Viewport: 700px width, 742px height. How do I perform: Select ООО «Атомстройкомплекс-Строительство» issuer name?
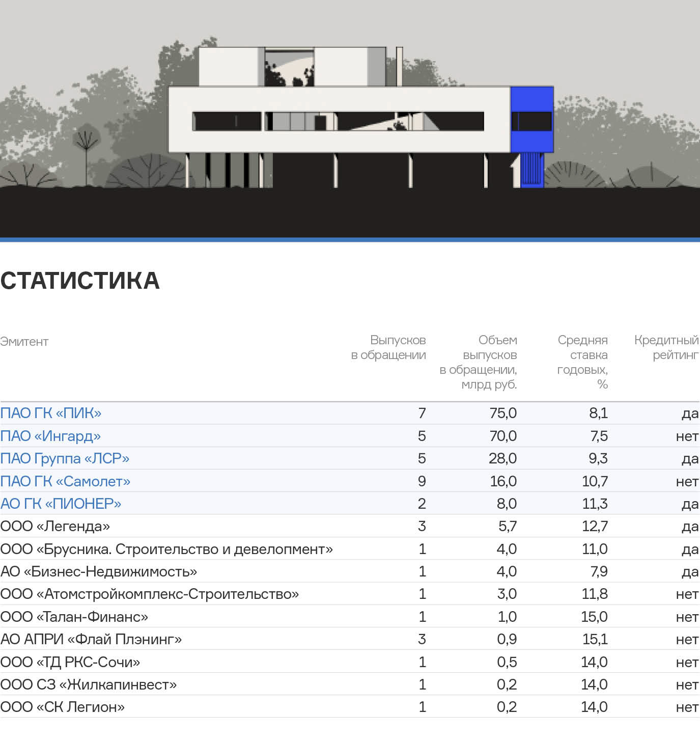click(x=150, y=594)
